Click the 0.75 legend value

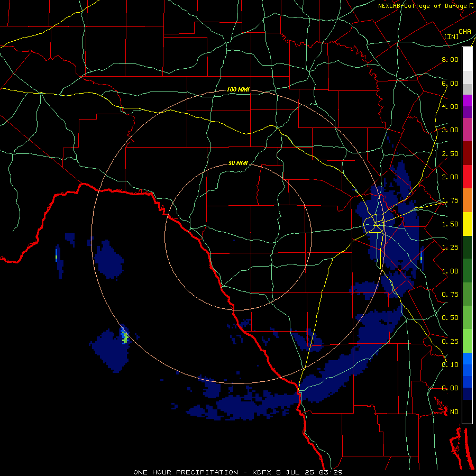click(450, 295)
